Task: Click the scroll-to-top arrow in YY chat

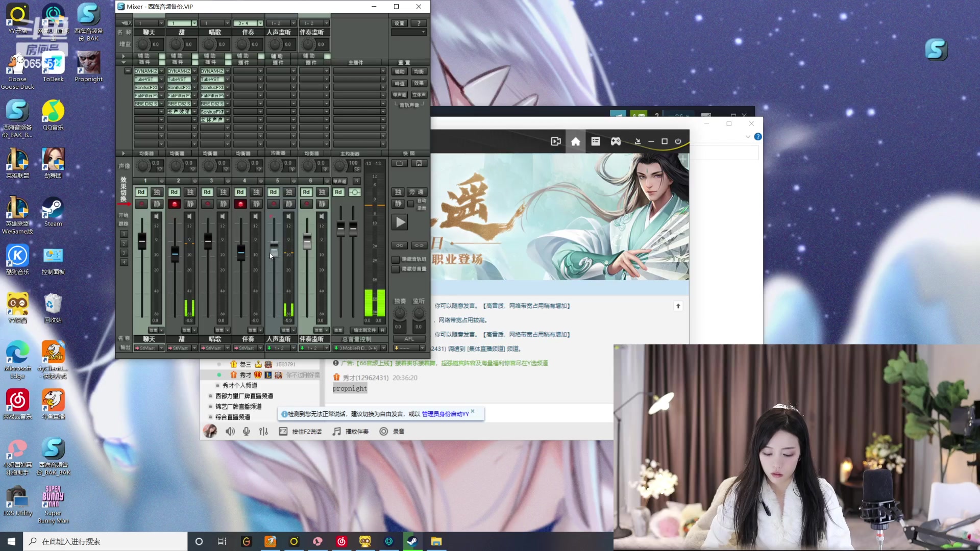Action: pyautogui.click(x=678, y=306)
